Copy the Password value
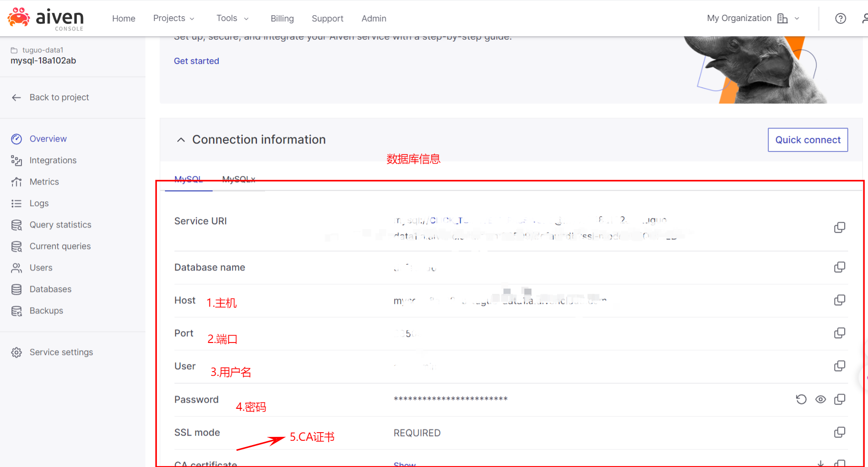The height and width of the screenshot is (467, 868). click(x=839, y=399)
